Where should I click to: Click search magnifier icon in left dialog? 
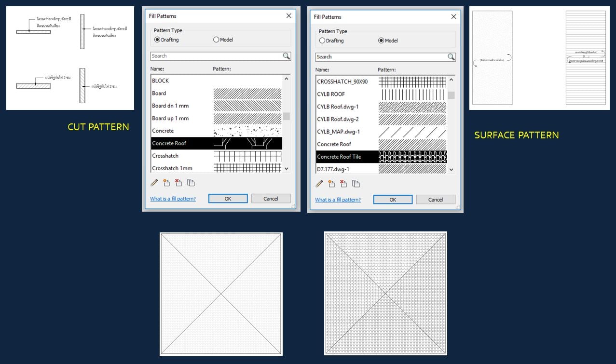point(287,56)
